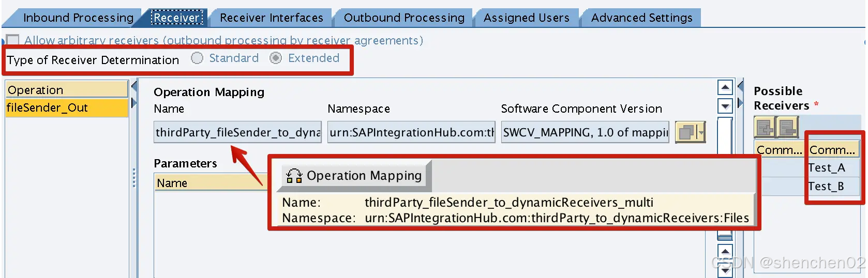Click the upper scroll up arrow button
The image size is (868, 278).
725,87
